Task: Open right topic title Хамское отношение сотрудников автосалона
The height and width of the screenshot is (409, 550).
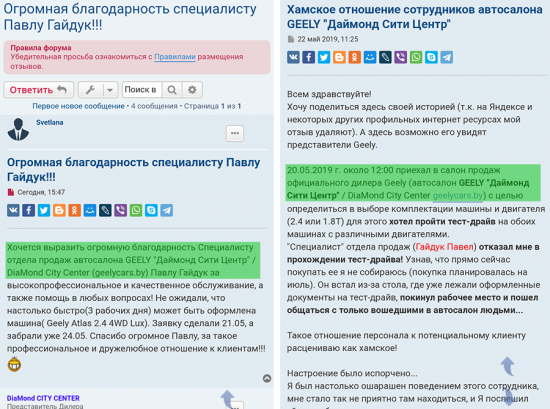Action: 415,16
